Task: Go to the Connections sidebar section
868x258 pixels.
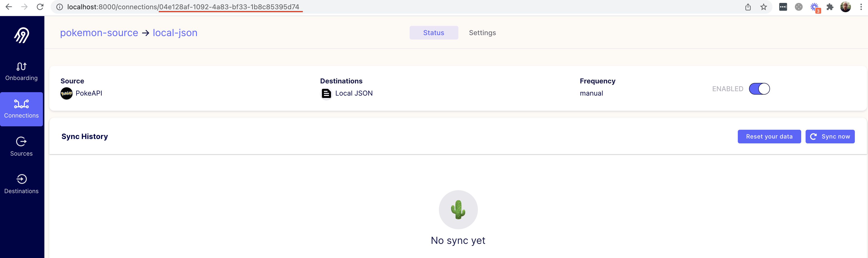Action: (21, 109)
